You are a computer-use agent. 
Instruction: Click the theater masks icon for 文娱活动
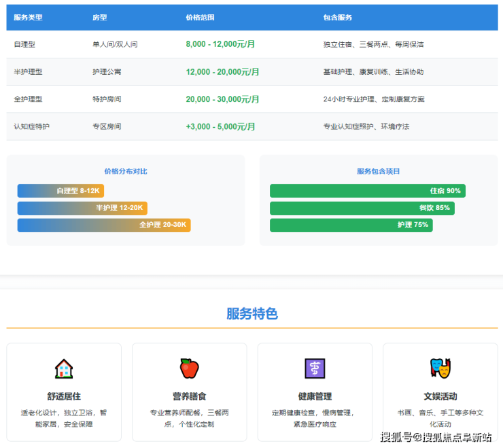click(440, 368)
